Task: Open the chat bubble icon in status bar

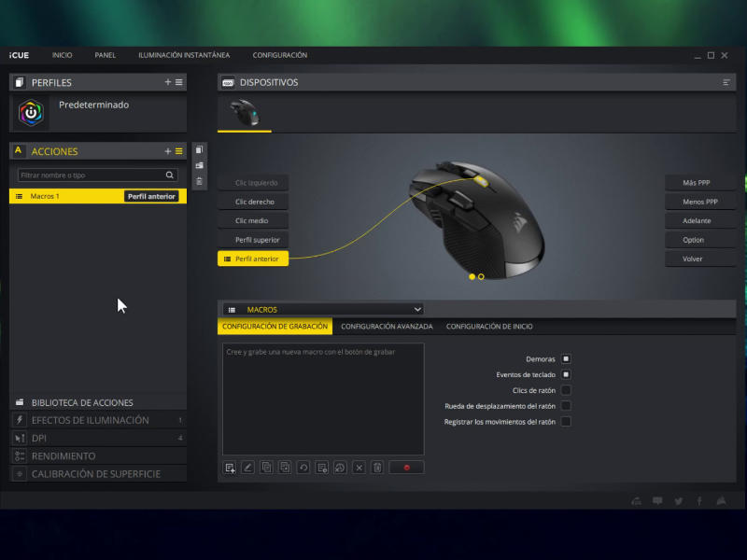Action: [x=657, y=500]
